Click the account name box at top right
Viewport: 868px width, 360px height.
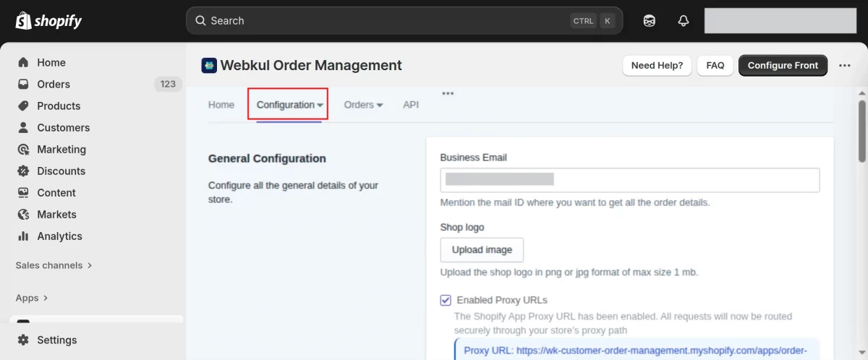coord(780,21)
